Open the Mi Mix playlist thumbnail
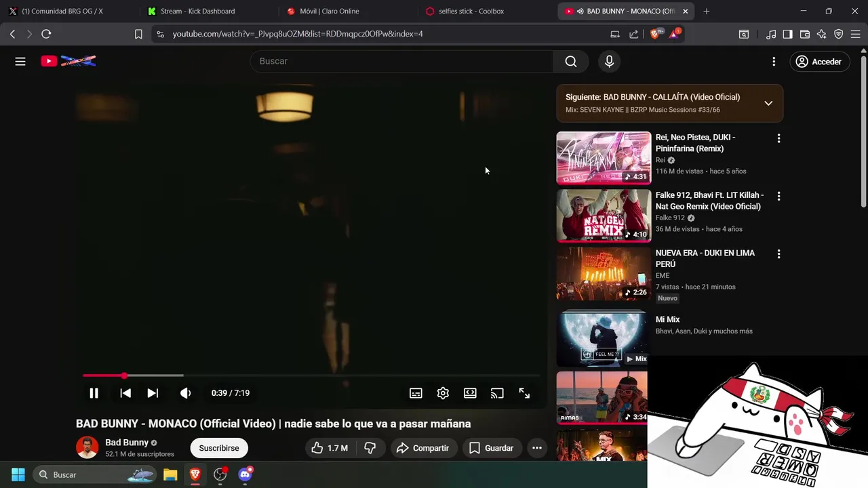 tap(602, 338)
